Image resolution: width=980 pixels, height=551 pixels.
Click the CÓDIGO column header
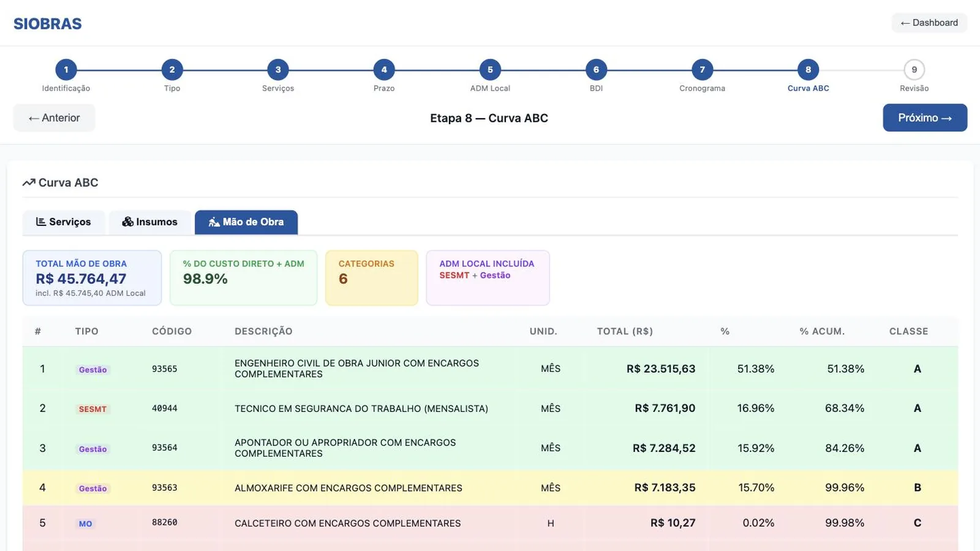pos(172,331)
